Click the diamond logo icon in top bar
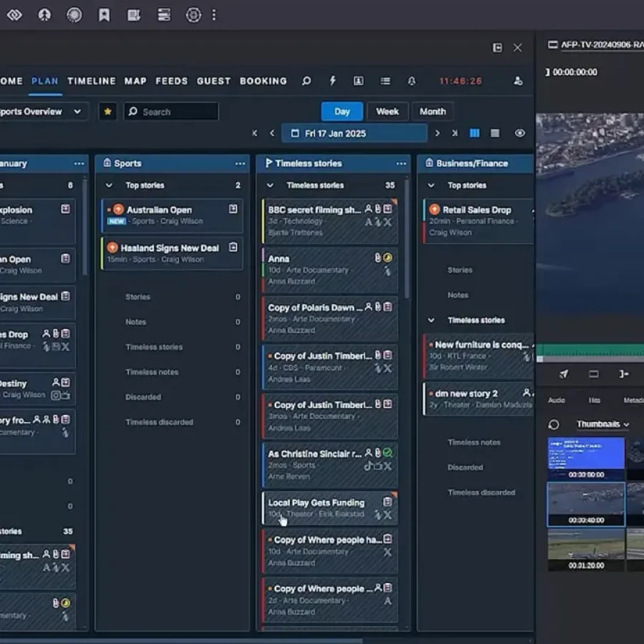This screenshot has height=644, width=644. 14,15
